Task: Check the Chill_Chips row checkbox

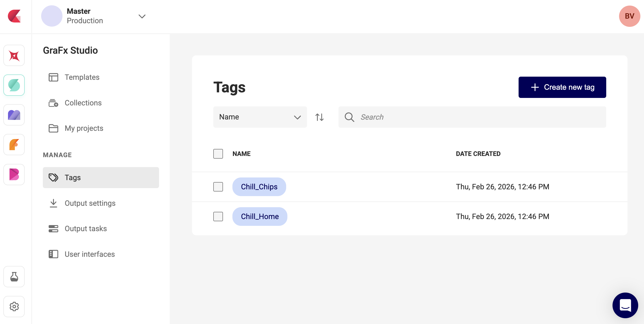Action: click(218, 187)
